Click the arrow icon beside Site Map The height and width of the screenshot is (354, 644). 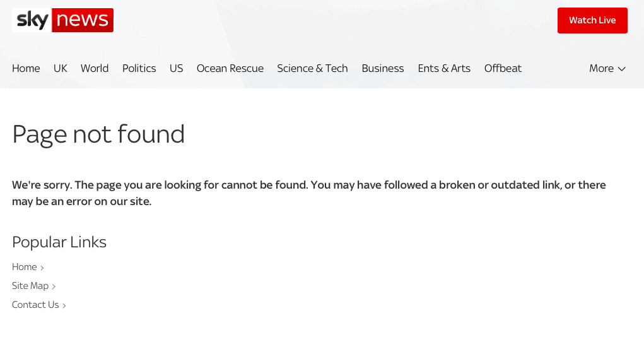click(x=54, y=286)
